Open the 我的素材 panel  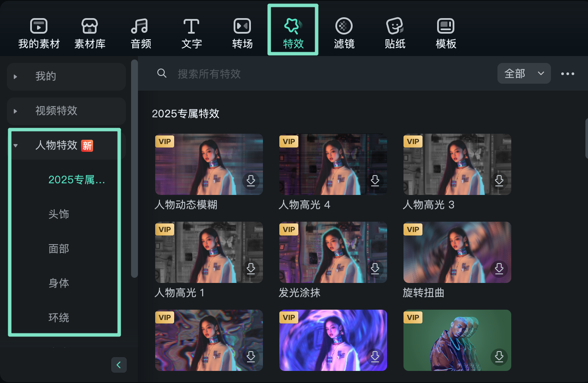pyautogui.click(x=39, y=32)
